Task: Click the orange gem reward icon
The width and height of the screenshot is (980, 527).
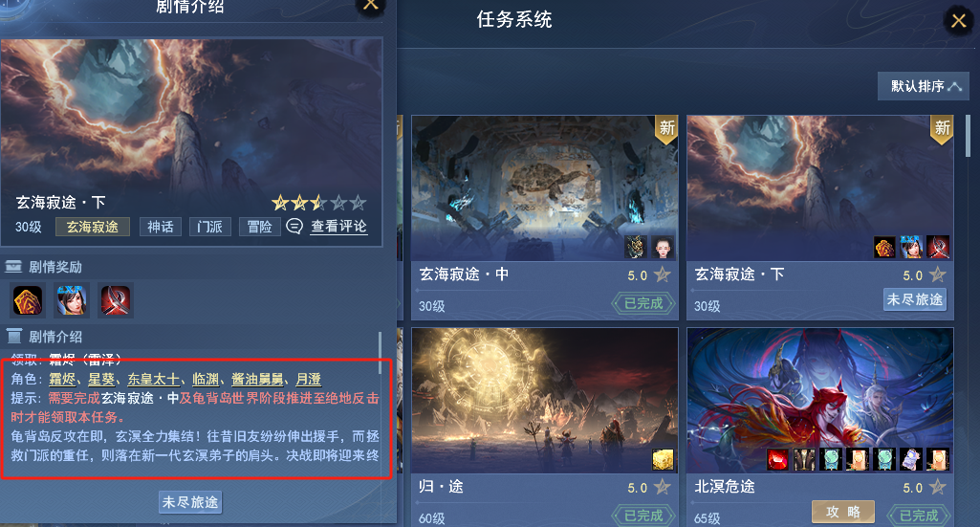Action: (28, 300)
